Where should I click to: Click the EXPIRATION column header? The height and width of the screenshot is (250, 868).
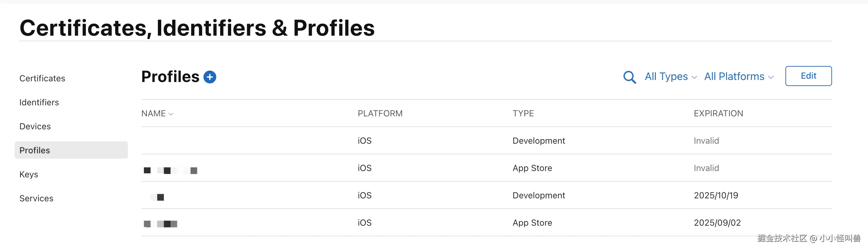click(x=718, y=113)
